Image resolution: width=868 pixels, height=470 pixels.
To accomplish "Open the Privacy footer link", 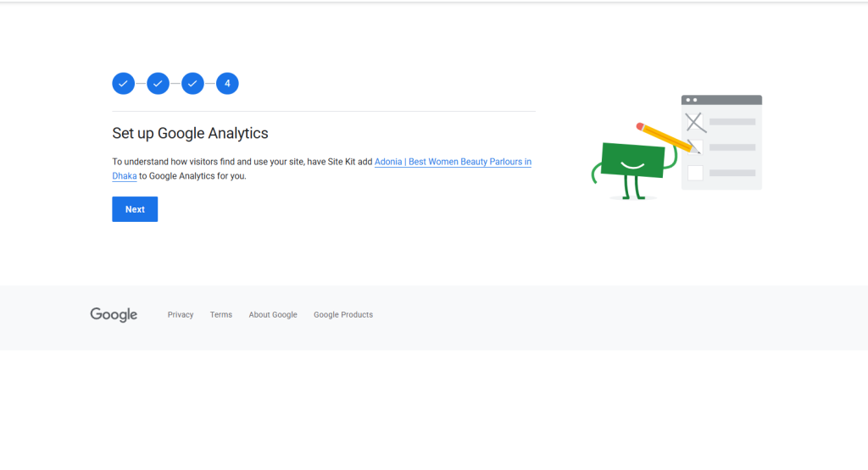I will pos(181,315).
